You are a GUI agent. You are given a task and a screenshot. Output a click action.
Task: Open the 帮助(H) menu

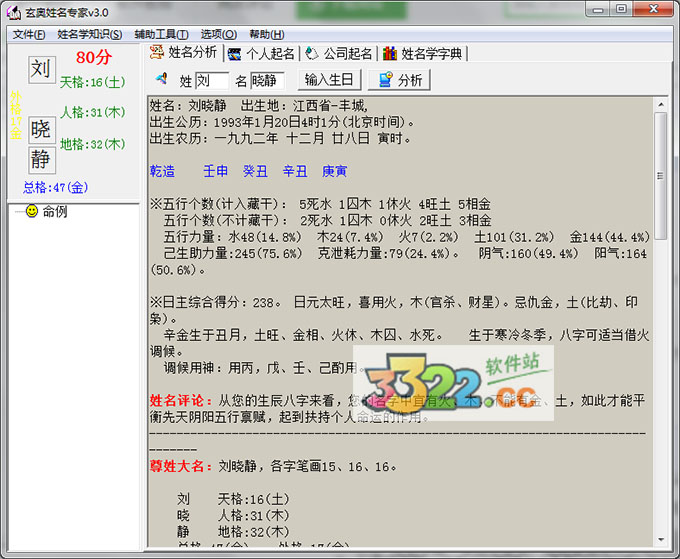tap(267, 34)
